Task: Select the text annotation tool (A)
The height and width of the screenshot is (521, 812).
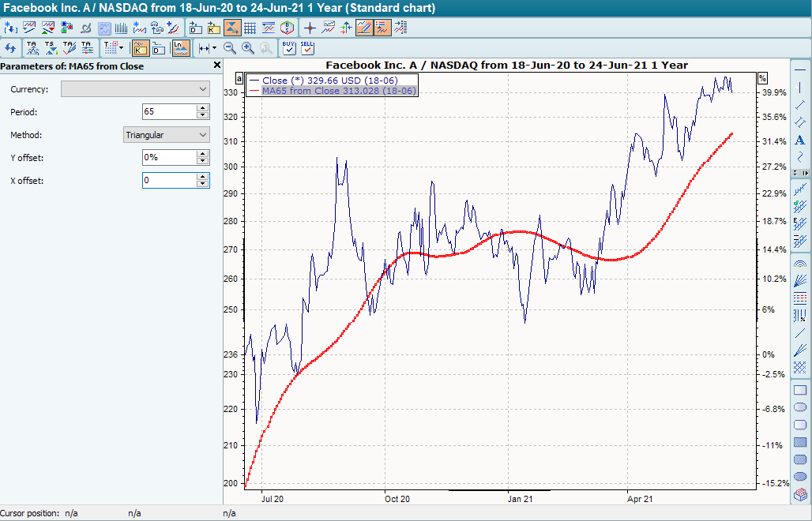Action: pos(800,140)
